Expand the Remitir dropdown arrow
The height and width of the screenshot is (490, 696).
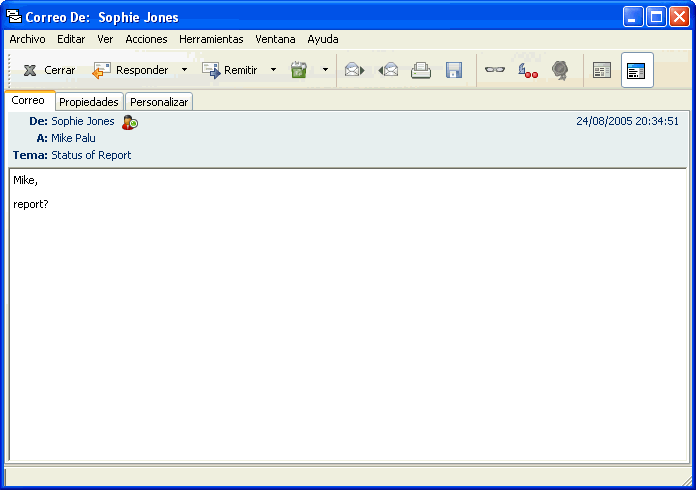coord(273,70)
